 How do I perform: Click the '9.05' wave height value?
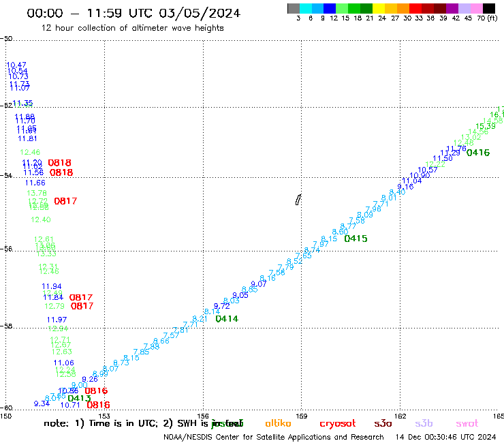coord(240,295)
